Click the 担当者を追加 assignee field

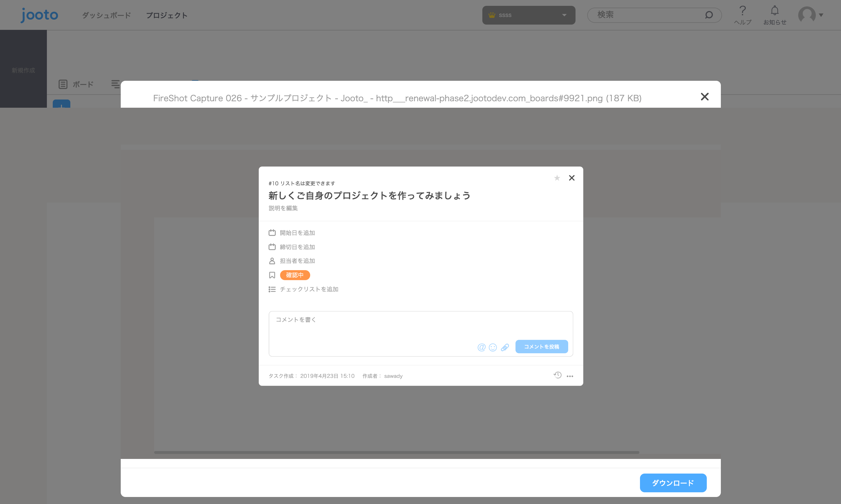297,260
